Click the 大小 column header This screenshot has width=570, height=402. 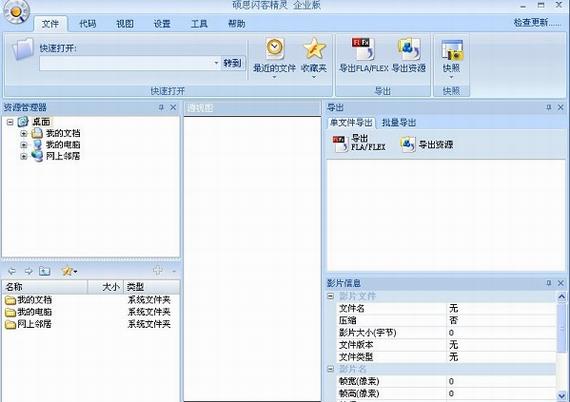[x=105, y=287]
